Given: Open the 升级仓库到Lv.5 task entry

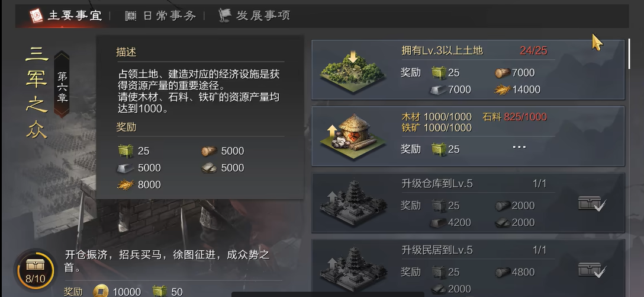Looking at the screenshot, I should point(468,203).
